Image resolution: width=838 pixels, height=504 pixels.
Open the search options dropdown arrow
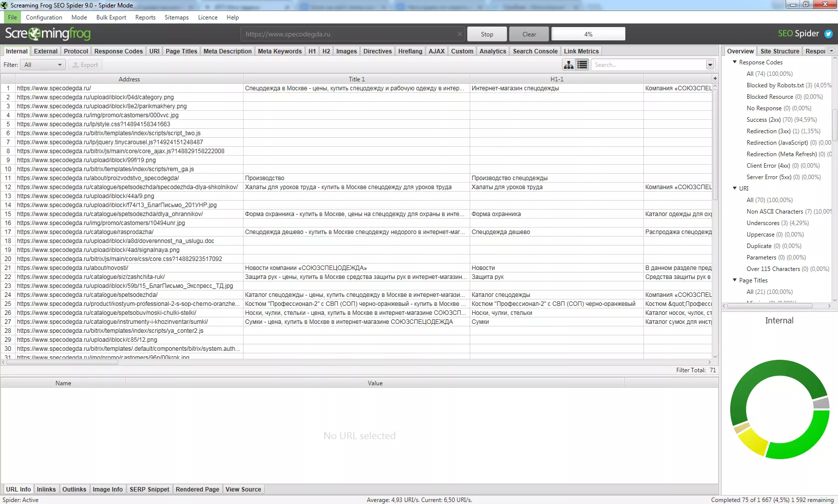710,65
